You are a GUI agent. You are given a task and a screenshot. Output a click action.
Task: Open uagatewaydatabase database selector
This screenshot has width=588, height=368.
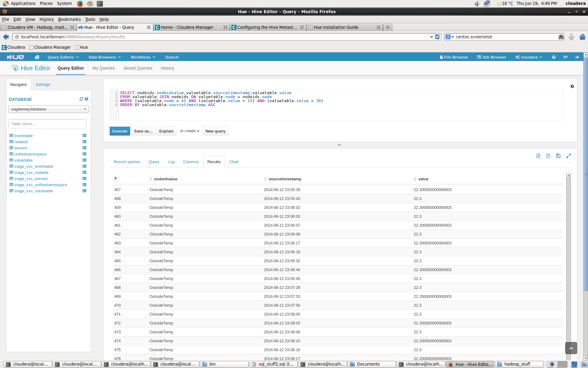[49, 109]
